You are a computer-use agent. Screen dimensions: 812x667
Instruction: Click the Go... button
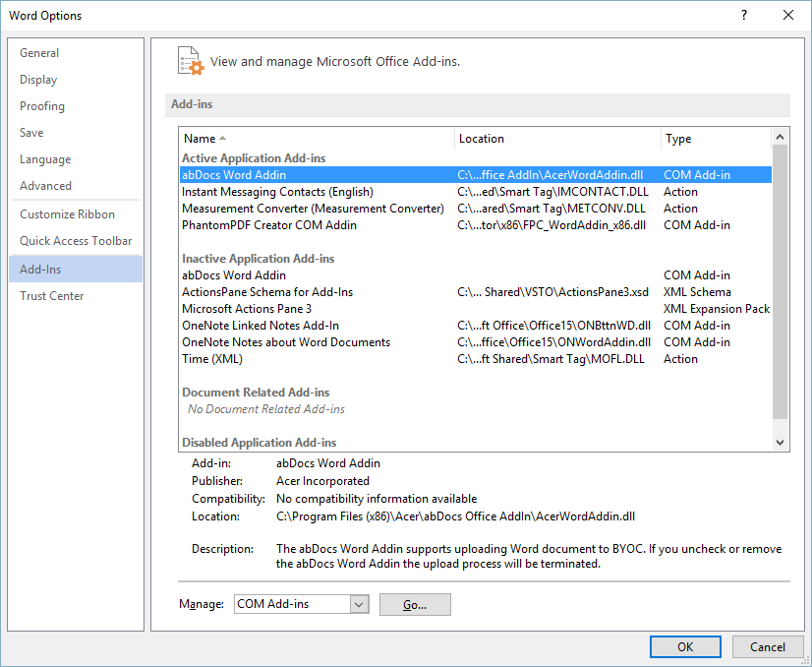tap(415, 604)
